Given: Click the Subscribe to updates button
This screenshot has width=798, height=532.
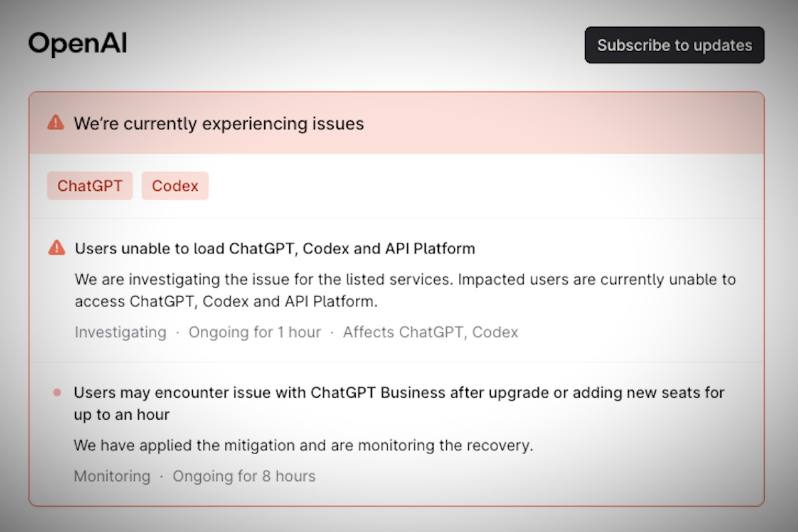Looking at the screenshot, I should 674,45.
